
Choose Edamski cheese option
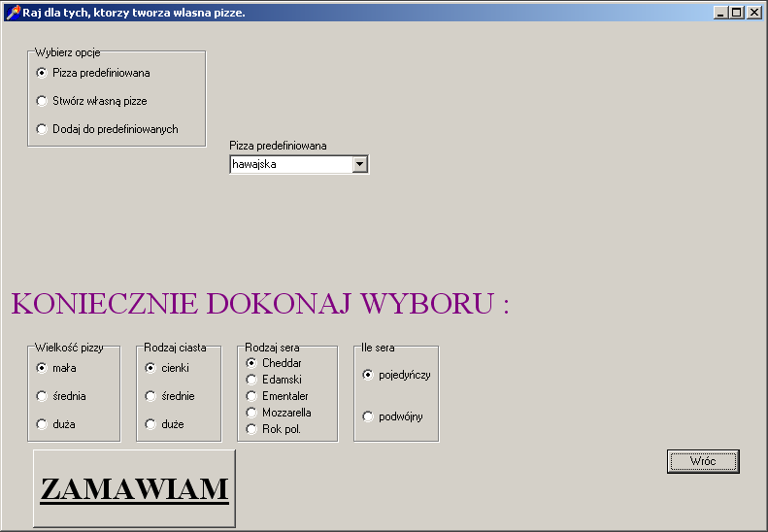click(251, 380)
